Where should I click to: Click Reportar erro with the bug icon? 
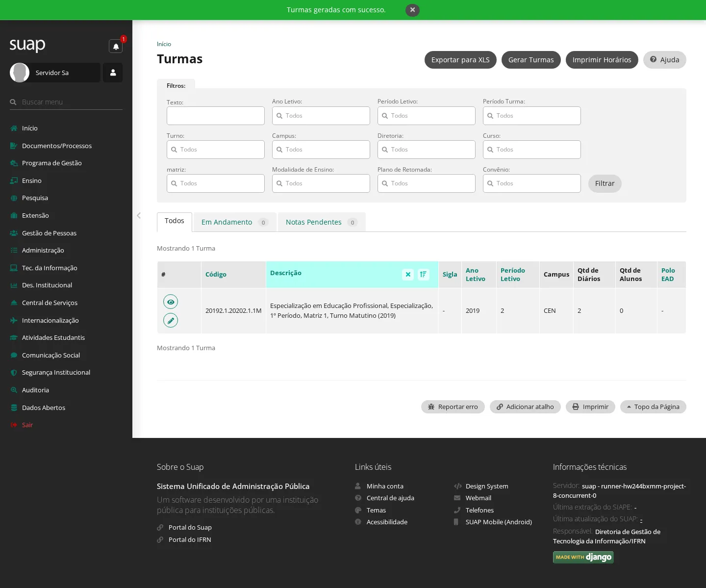pos(453,407)
